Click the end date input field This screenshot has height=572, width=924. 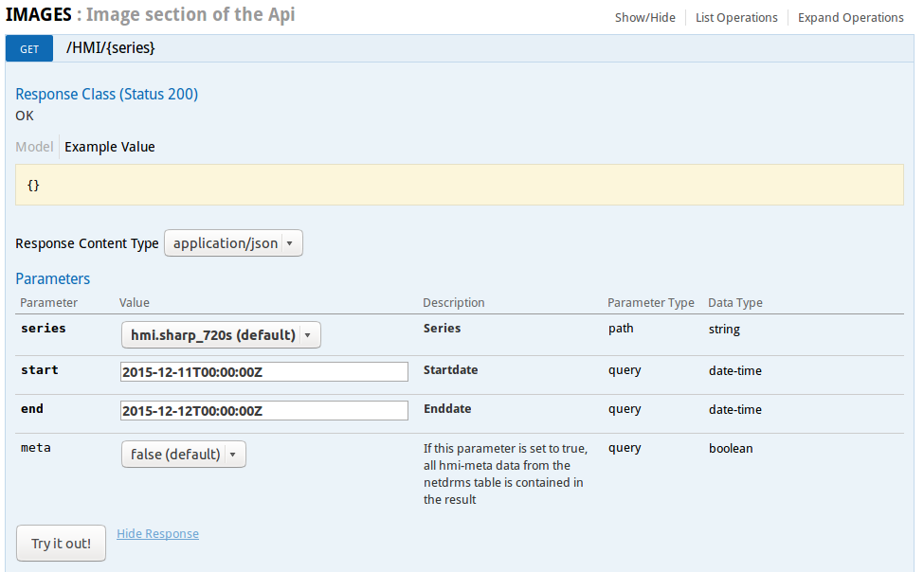(264, 410)
